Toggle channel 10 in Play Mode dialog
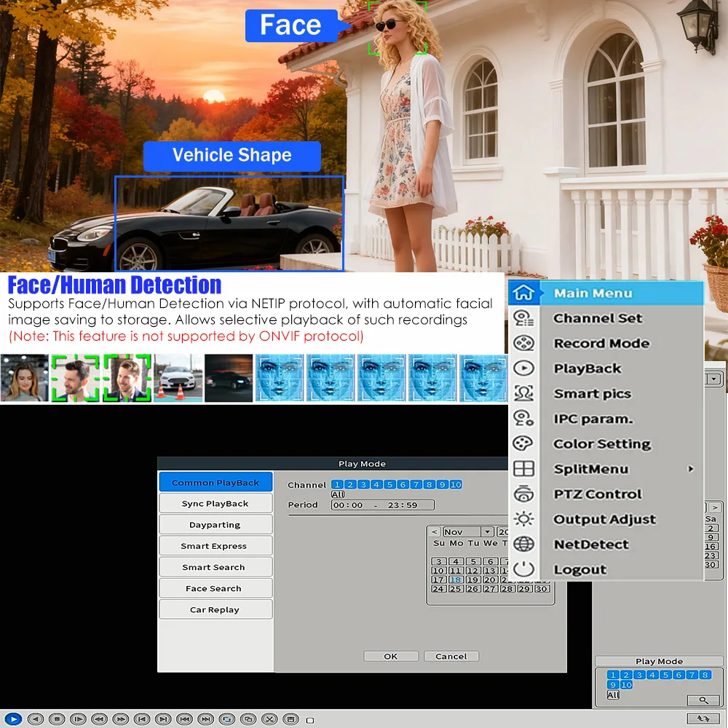The image size is (728, 728). 456,485
